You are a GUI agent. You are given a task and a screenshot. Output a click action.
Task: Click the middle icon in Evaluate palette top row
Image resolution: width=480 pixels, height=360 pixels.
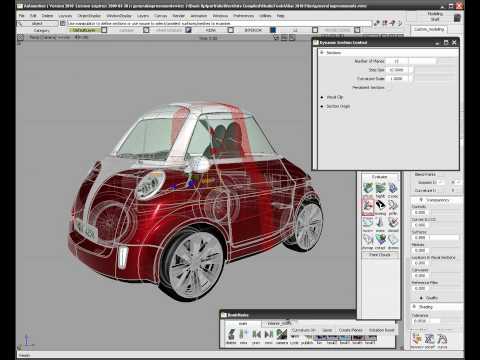[380, 188]
